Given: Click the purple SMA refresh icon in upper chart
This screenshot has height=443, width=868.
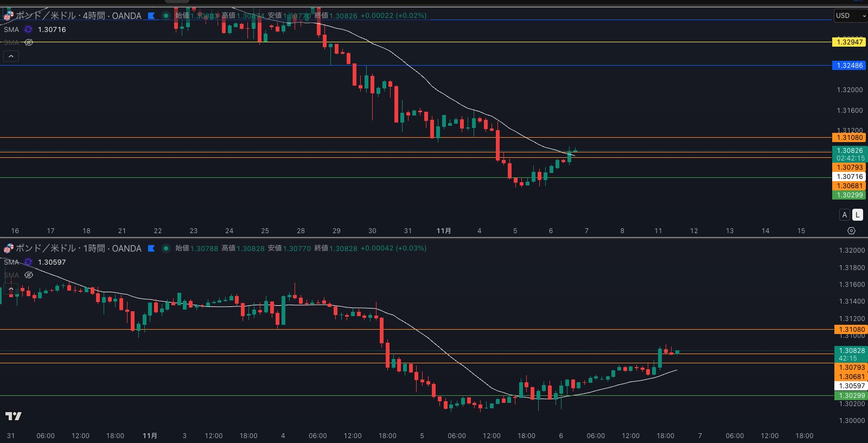Looking at the screenshot, I should [x=28, y=29].
